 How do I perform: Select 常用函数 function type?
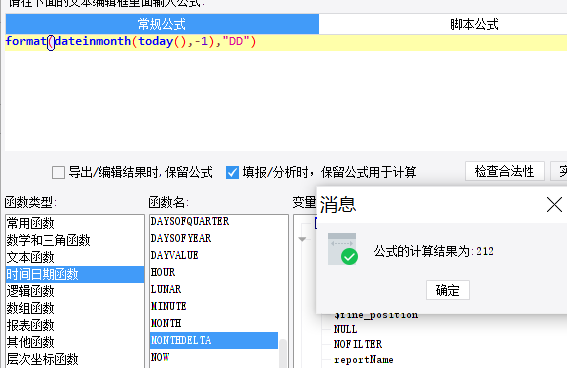[x=75, y=223]
